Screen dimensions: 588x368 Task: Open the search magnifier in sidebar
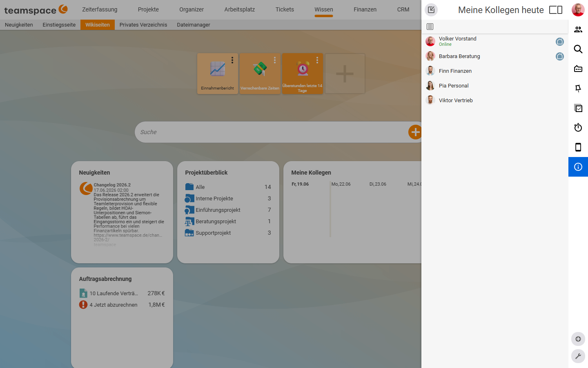point(578,49)
